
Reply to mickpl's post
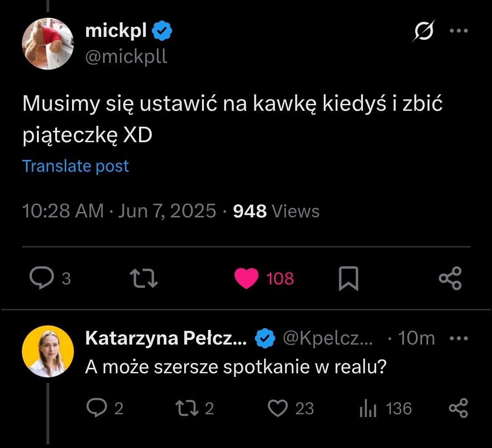[x=42, y=278]
